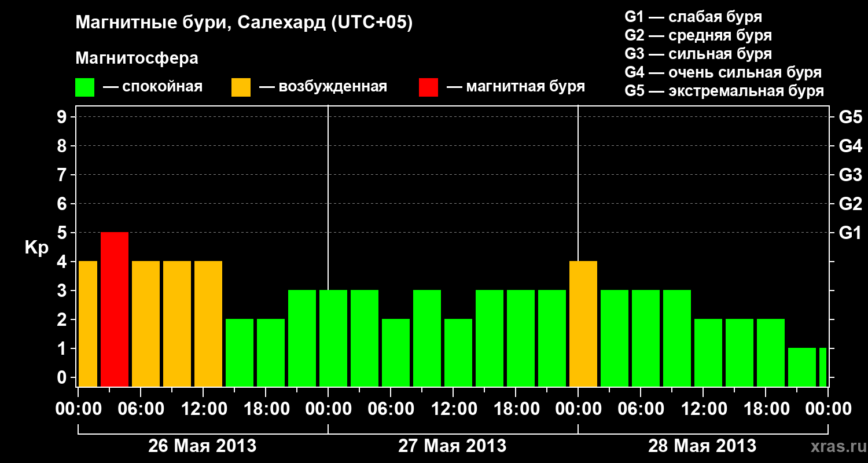Image resolution: width=868 pixels, height=463 pixels.
Task: Click the '7' value on Kp axis
Action: 63,175
